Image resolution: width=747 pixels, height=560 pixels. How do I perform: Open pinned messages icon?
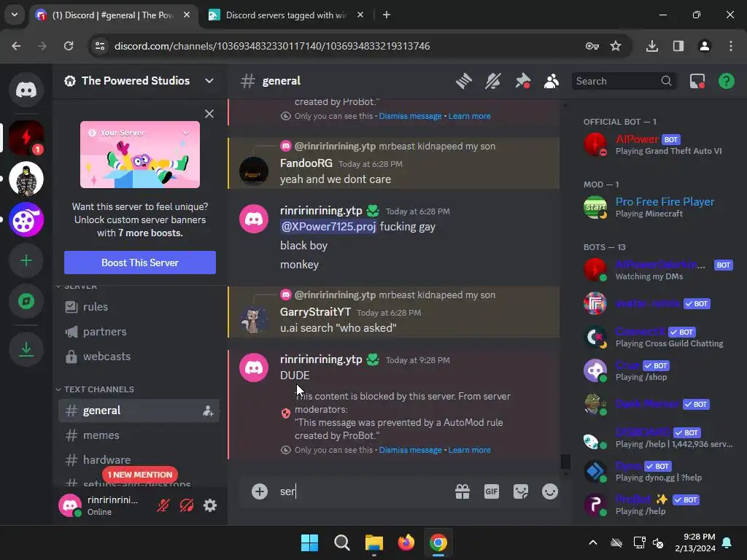pyautogui.click(x=522, y=81)
